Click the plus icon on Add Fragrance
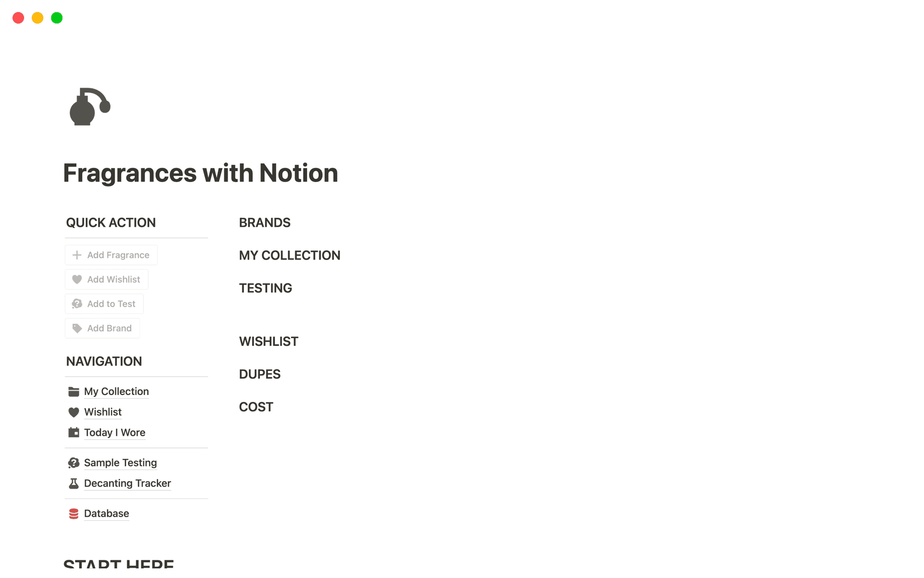This screenshot has width=924, height=578. pyautogui.click(x=77, y=255)
